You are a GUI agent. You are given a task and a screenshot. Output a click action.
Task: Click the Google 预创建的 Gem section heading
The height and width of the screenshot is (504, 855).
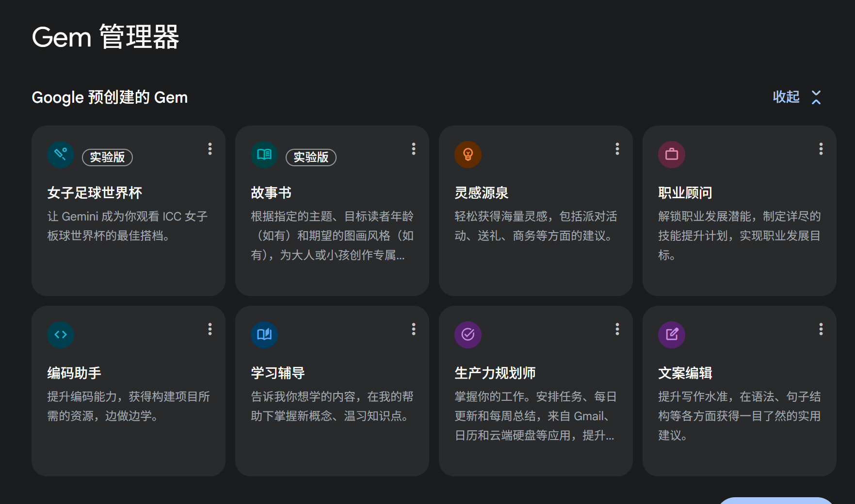click(110, 97)
